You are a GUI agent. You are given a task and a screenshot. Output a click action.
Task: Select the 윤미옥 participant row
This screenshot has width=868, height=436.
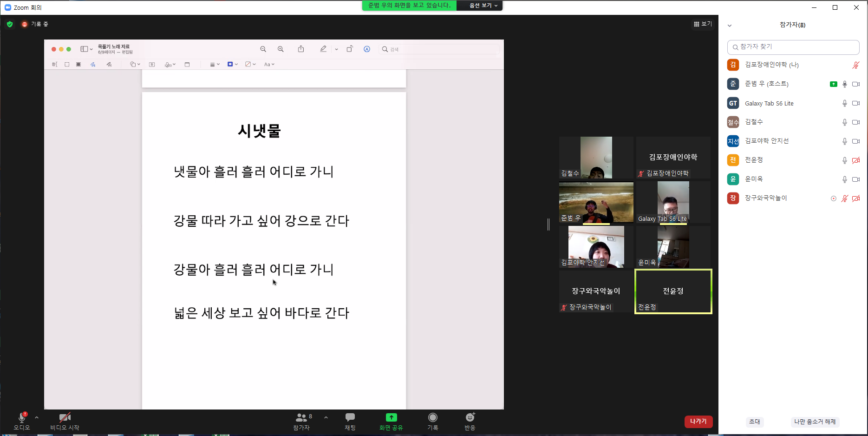pyautogui.click(x=793, y=179)
